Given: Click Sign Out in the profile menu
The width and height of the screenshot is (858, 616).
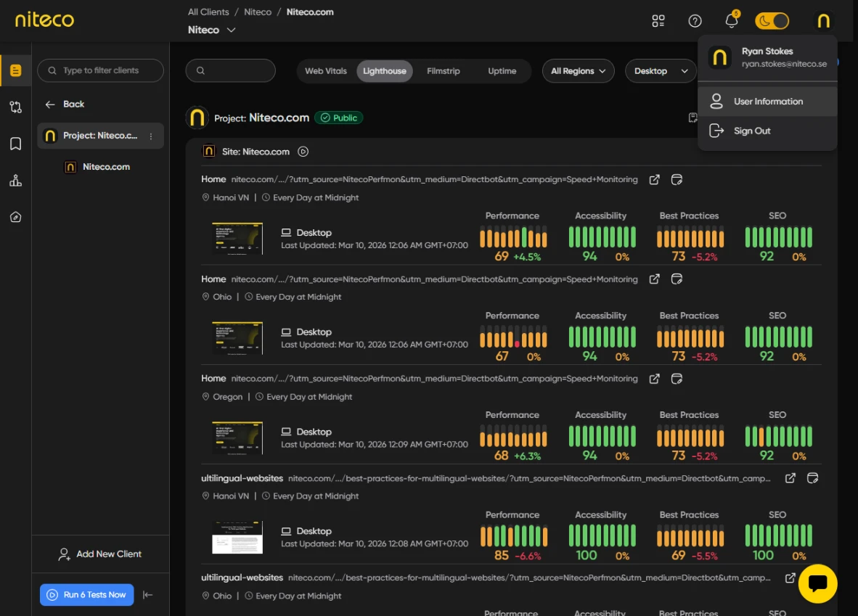Looking at the screenshot, I should pyautogui.click(x=752, y=131).
